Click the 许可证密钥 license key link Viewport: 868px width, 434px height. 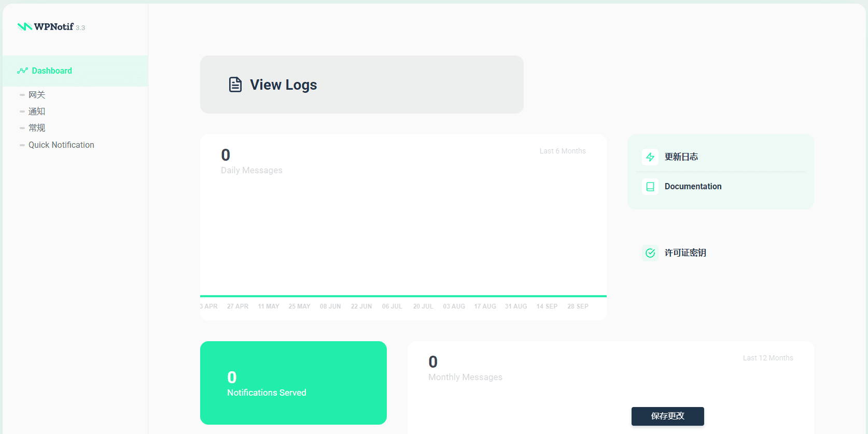(x=685, y=253)
